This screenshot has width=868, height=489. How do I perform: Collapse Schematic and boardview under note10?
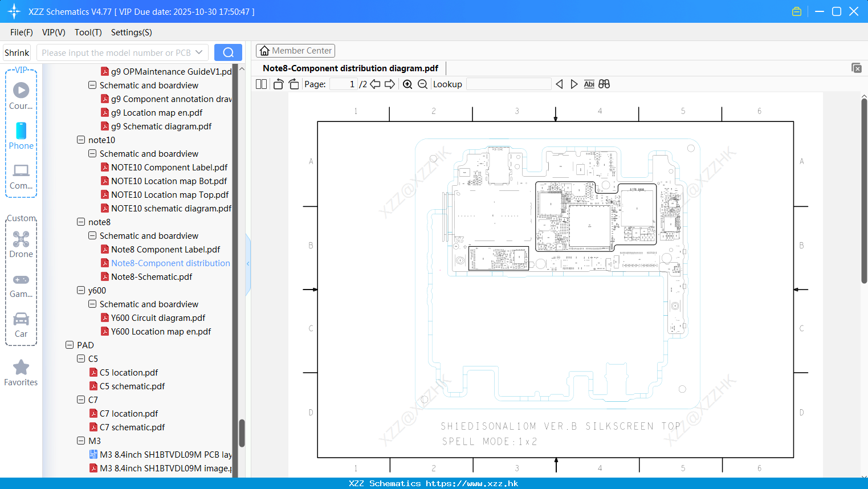(x=92, y=153)
